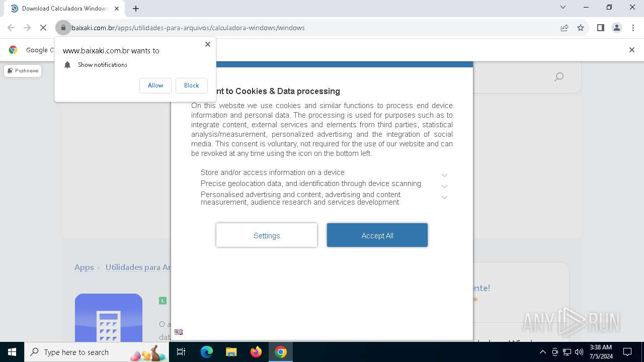Close the Google Chrome info bar
This screenshot has height=362, width=644.
(632, 50)
